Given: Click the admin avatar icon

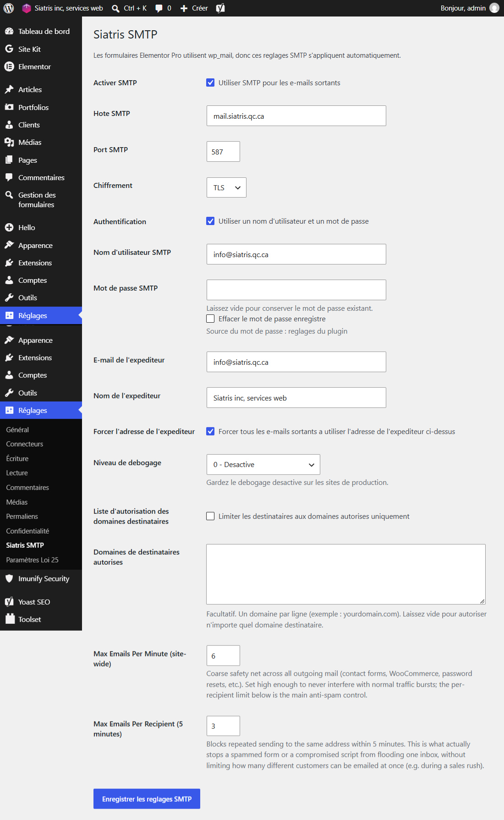Looking at the screenshot, I should (x=494, y=8).
